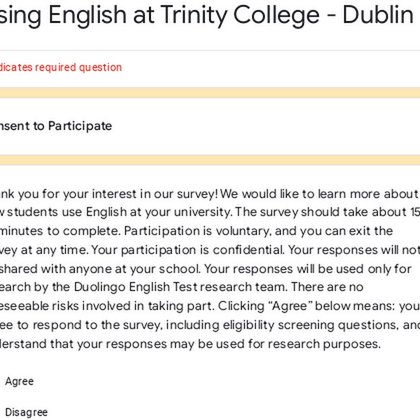The width and height of the screenshot is (420, 420).
Task: Click the Consent to Participate heading
Action: point(56,126)
